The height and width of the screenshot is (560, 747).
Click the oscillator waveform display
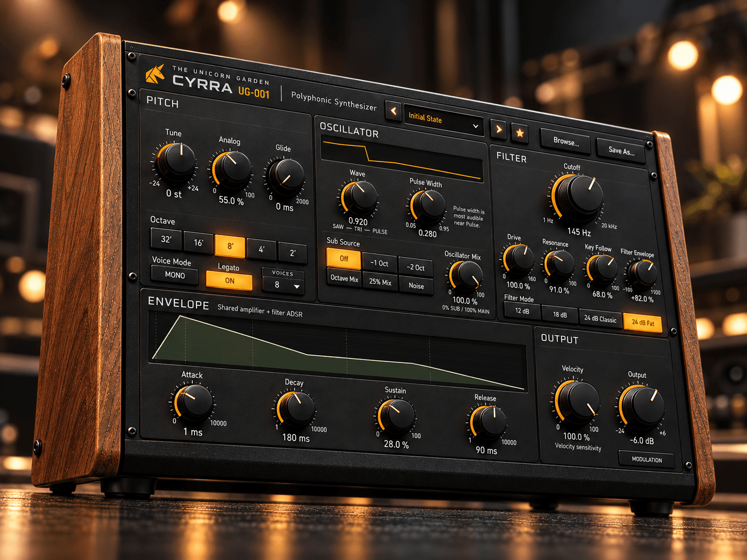click(402, 159)
